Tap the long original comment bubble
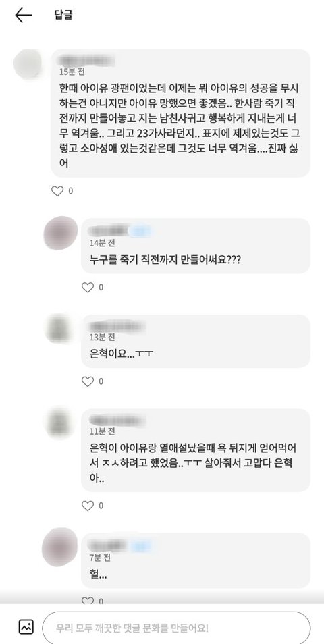324x644 pixels. tap(181, 113)
